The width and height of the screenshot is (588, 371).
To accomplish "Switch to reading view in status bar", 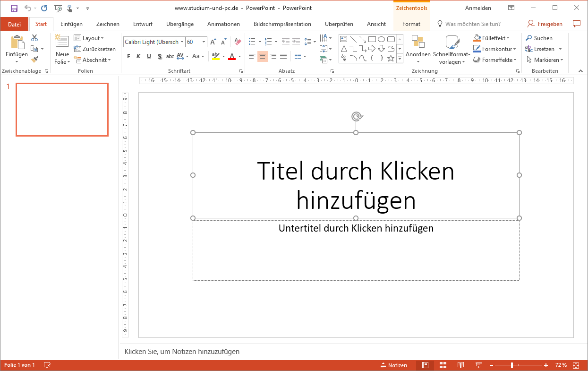I will pyautogui.click(x=460, y=365).
